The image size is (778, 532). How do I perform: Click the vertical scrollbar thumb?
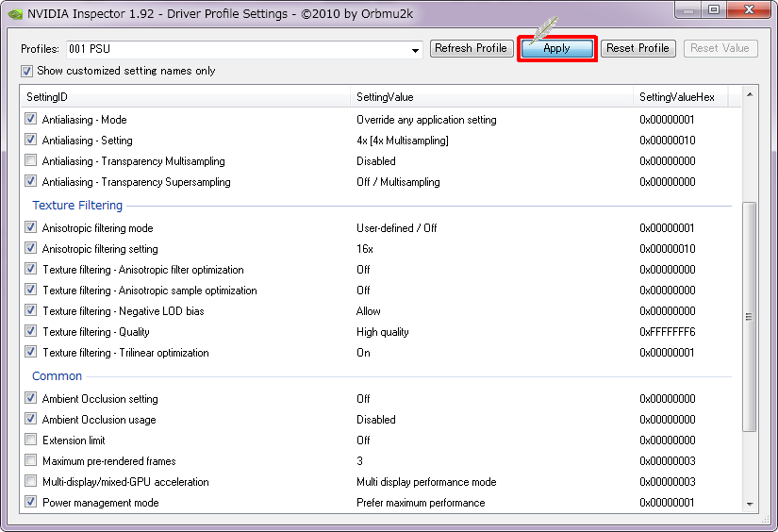[750, 317]
